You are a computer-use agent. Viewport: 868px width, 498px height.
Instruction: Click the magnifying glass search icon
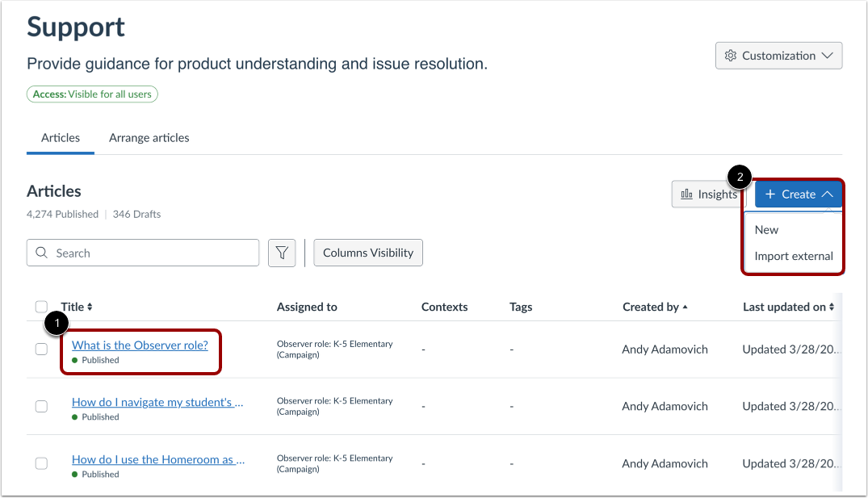(x=41, y=253)
